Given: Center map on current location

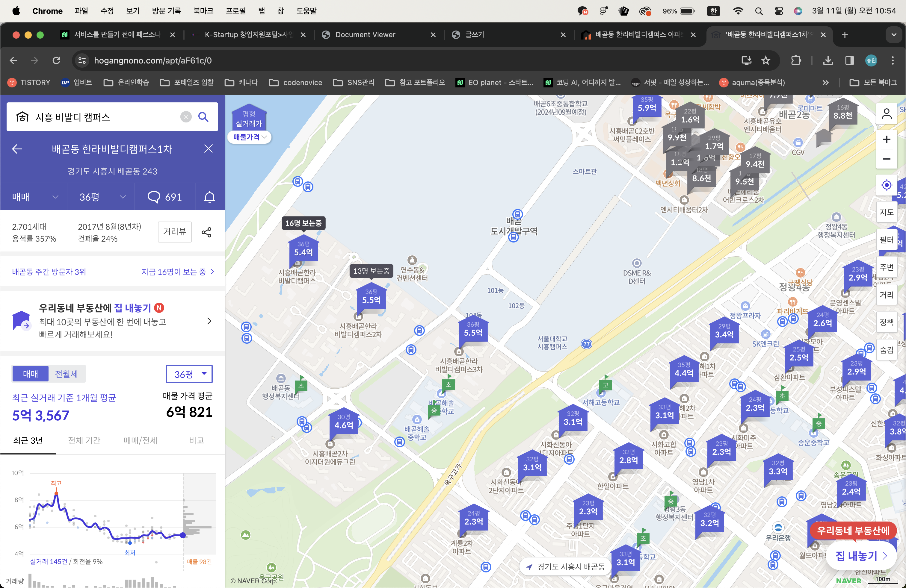Looking at the screenshot, I should 887,185.
